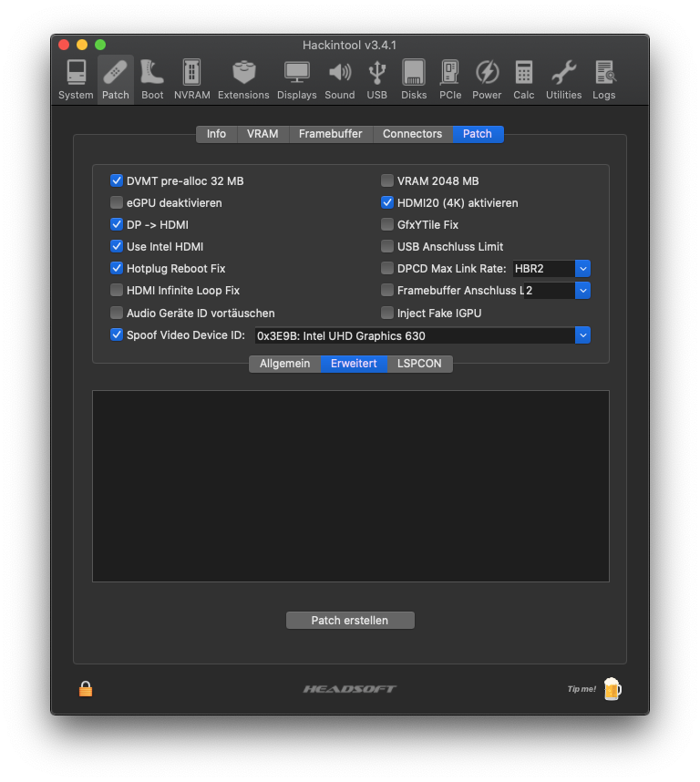Switch to the Allgemein tab
This screenshot has width=700, height=782.
(284, 364)
